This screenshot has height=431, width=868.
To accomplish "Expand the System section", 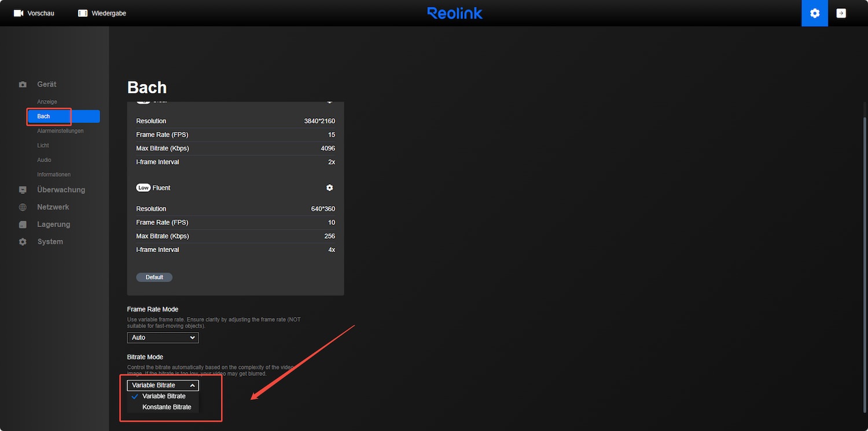I will 50,242.
